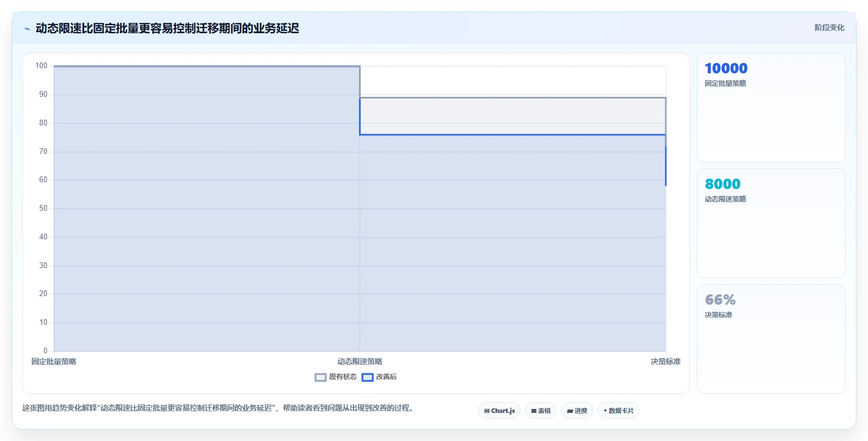The height and width of the screenshot is (441, 868).
Task: Select the 表格 chip
Action: coord(540,411)
